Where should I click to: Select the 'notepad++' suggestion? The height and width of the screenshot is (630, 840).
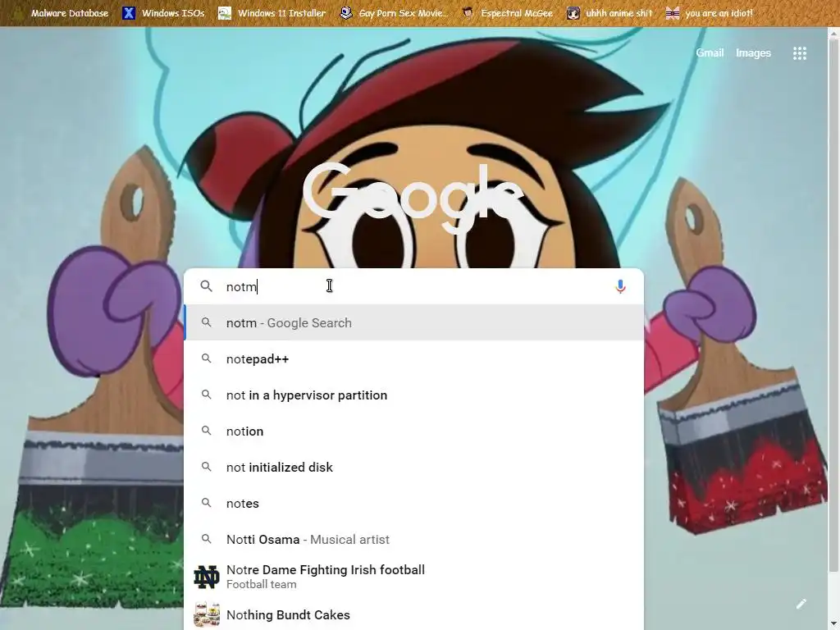(413, 359)
